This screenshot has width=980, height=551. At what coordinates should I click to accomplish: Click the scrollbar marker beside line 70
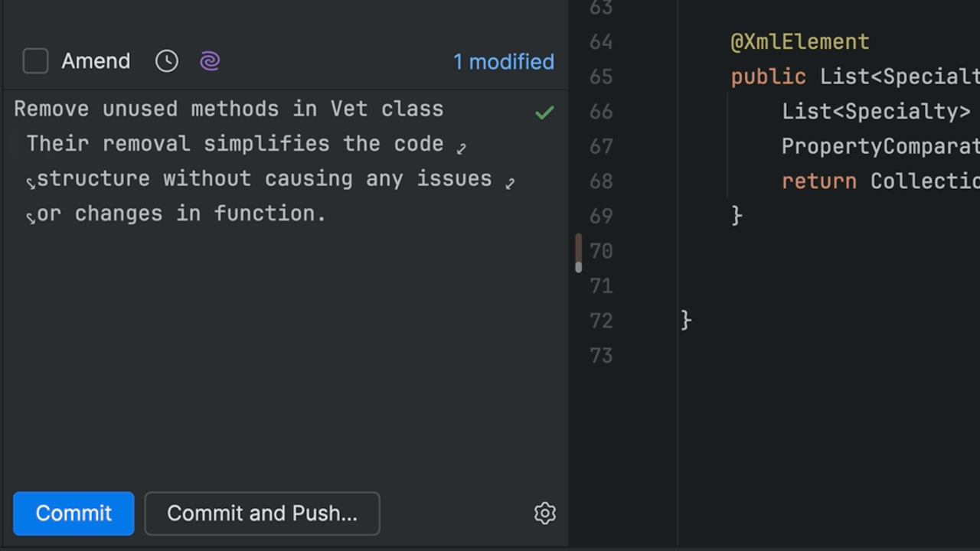579,253
